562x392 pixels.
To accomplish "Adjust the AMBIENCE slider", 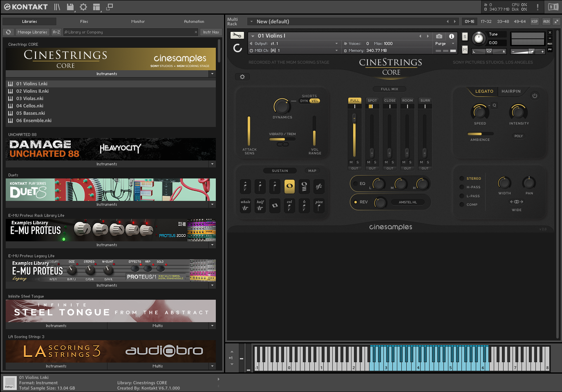I will [480, 134].
